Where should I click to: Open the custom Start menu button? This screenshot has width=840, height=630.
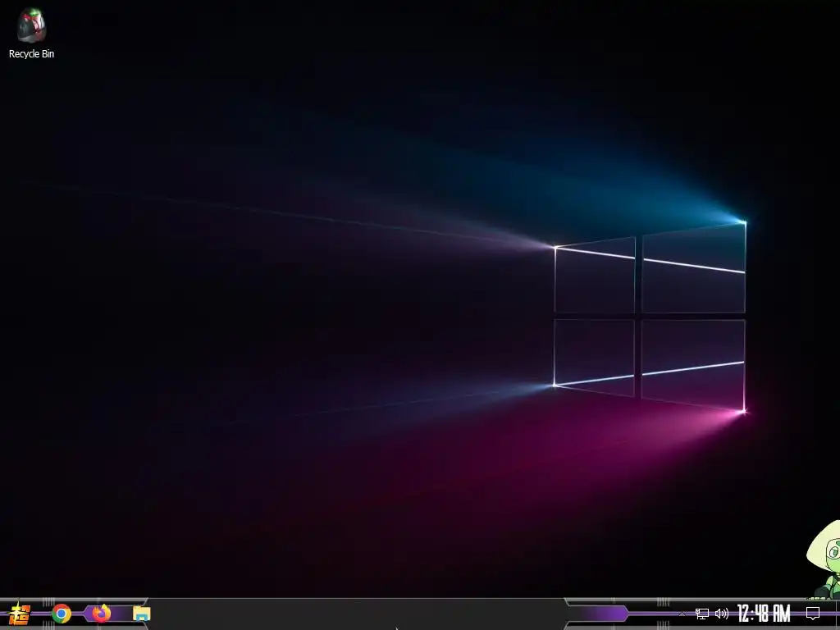[20, 614]
